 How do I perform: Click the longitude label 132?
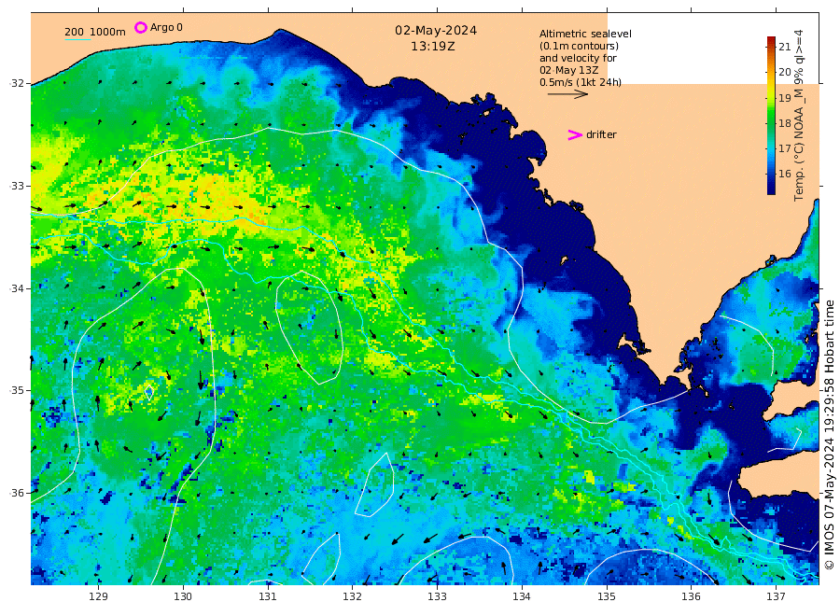pos(353,596)
